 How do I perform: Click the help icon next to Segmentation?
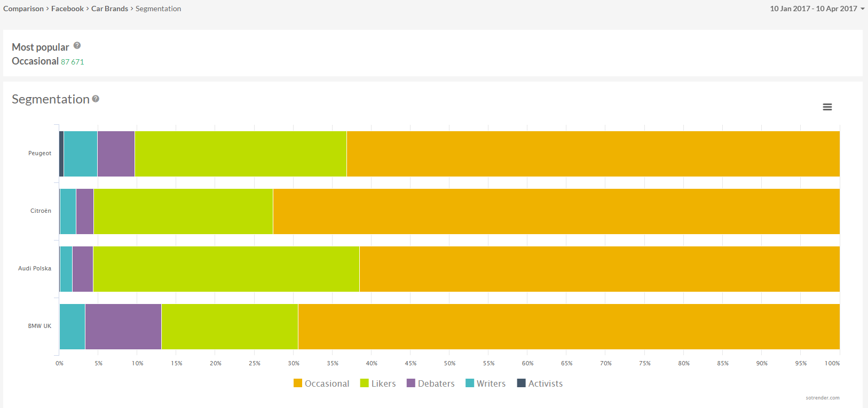pos(96,99)
